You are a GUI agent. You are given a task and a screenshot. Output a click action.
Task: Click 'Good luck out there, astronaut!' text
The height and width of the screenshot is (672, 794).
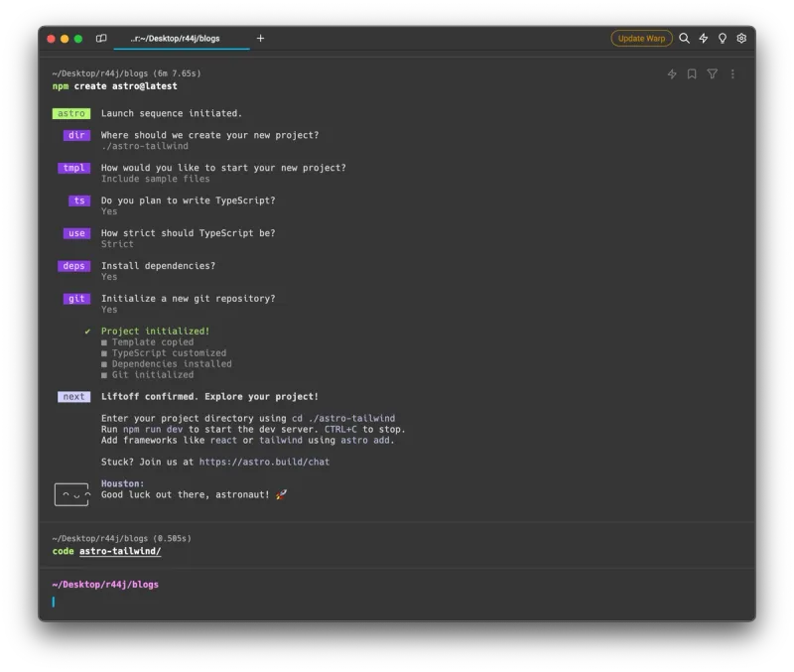click(186, 494)
